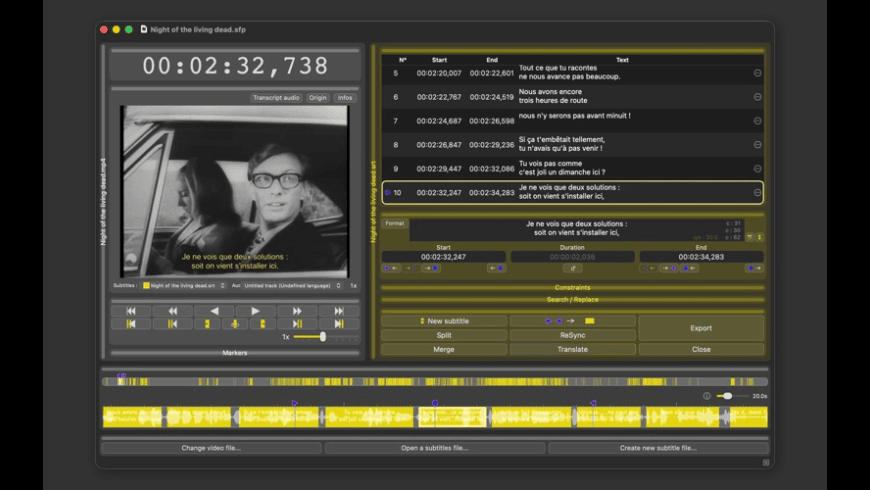Click the overview timeline strip with yellow marks
The image size is (870, 490).
tap(434, 381)
